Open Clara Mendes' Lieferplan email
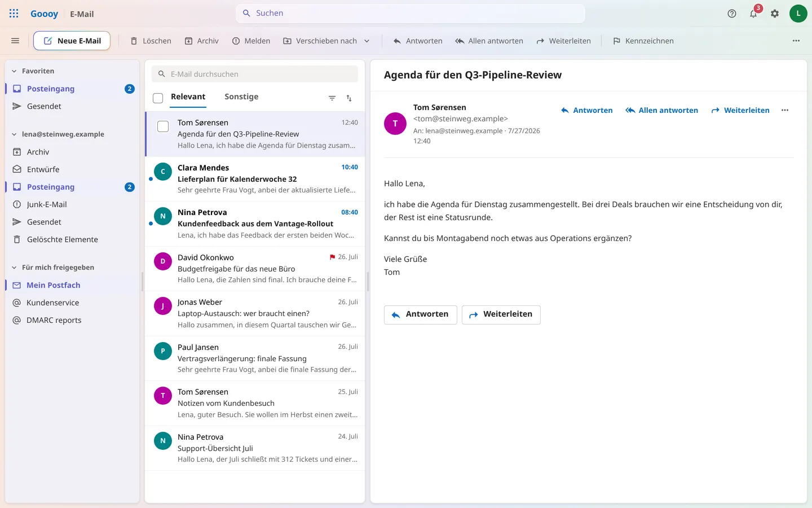The image size is (812, 508). pos(255,179)
